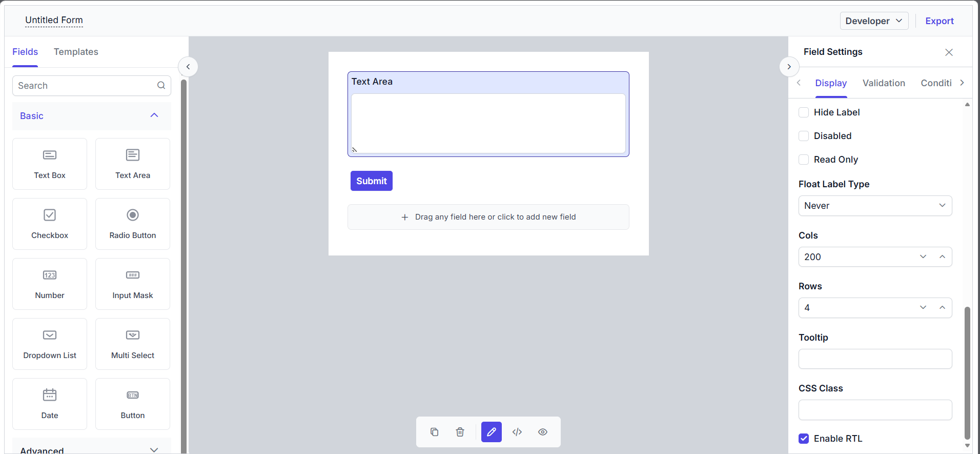This screenshot has width=980, height=454.
Task: Collapse the left fields panel
Action: (188, 67)
